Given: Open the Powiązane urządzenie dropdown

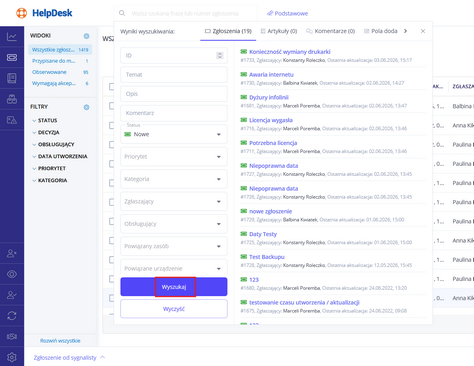Looking at the screenshot, I should [x=174, y=268].
